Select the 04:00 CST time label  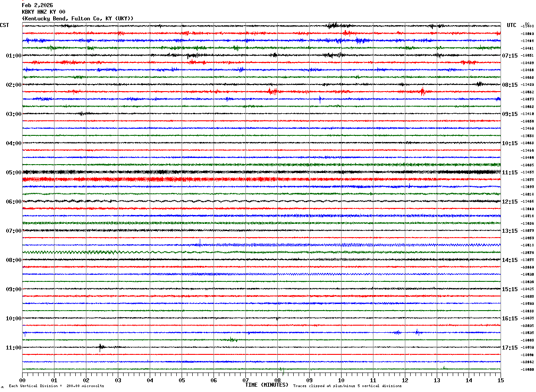tap(14, 143)
